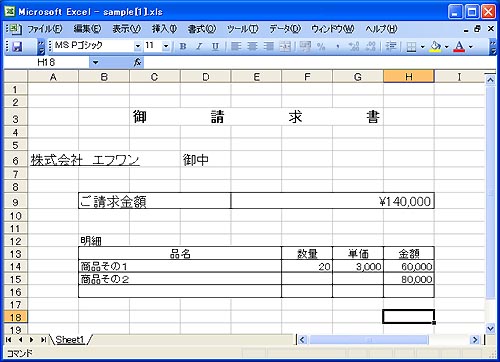Go to last sheet tab arrow

pyautogui.click(x=43, y=340)
